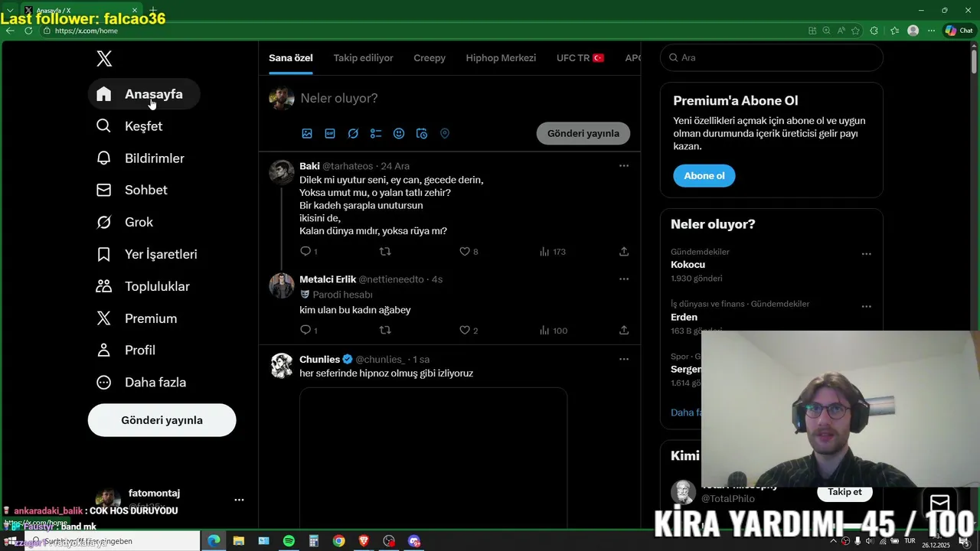
Task: Go to Profil page
Action: (126, 350)
